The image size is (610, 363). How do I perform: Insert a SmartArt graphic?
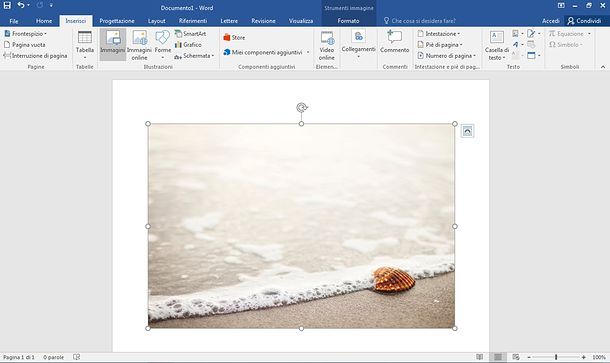(190, 34)
